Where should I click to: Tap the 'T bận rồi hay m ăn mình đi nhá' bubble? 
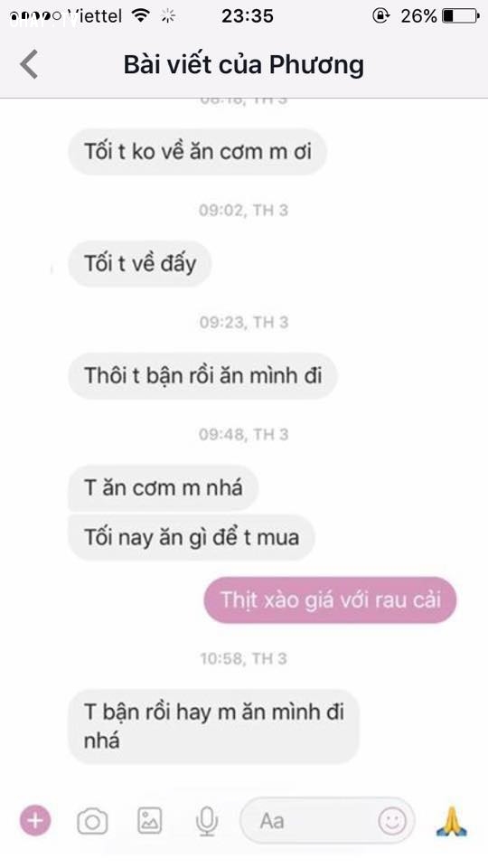pos(213,726)
